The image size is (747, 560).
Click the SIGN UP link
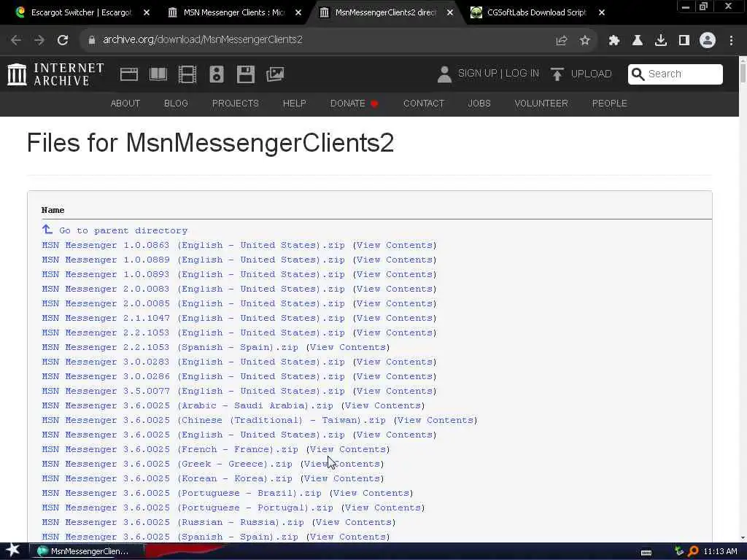point(477,74)
